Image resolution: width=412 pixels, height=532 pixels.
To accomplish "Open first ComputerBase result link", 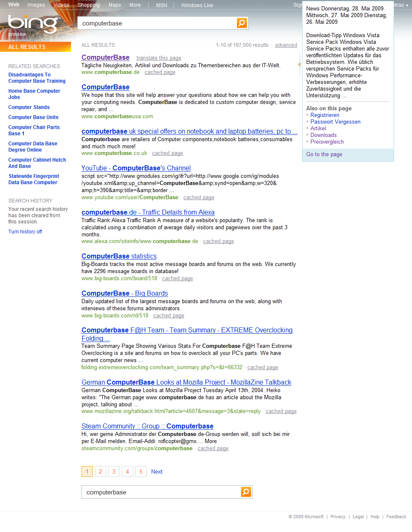I will 105,57.
